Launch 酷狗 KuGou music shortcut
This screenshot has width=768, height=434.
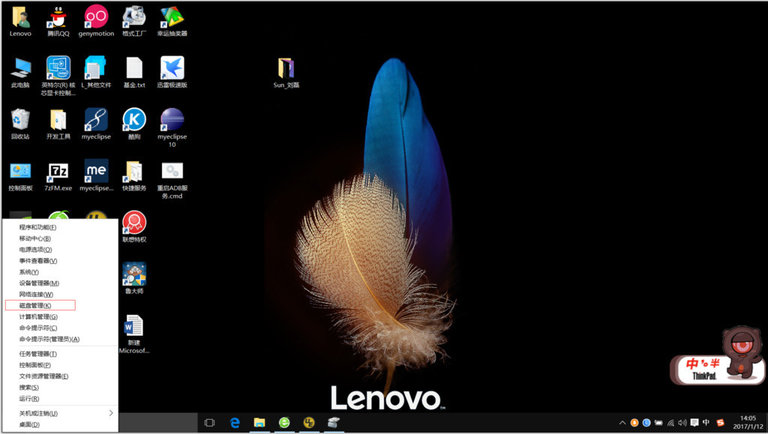click(134, 124)
